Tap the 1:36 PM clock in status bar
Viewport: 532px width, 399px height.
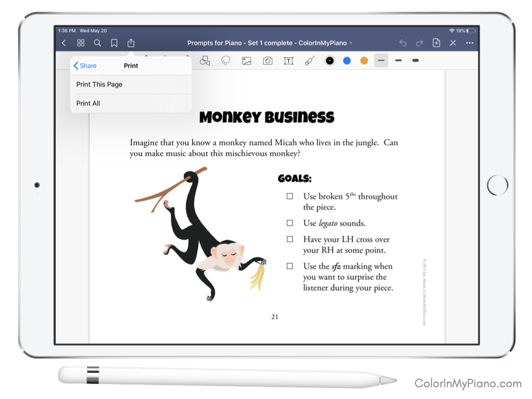click(67, 31)
